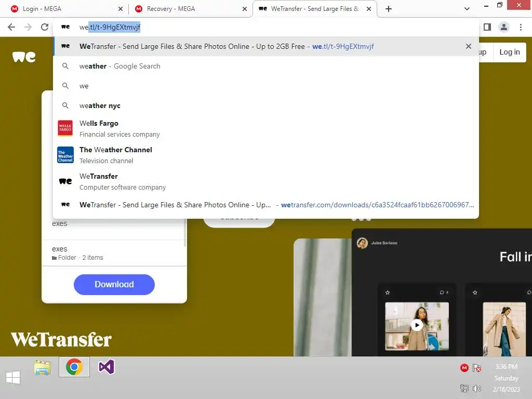Image resolution: width=532 pixels, height=399 pixels.
Task: Click the WeTransfer logo in suggestions
Action: pyautogui.click(x=65, y=181)
